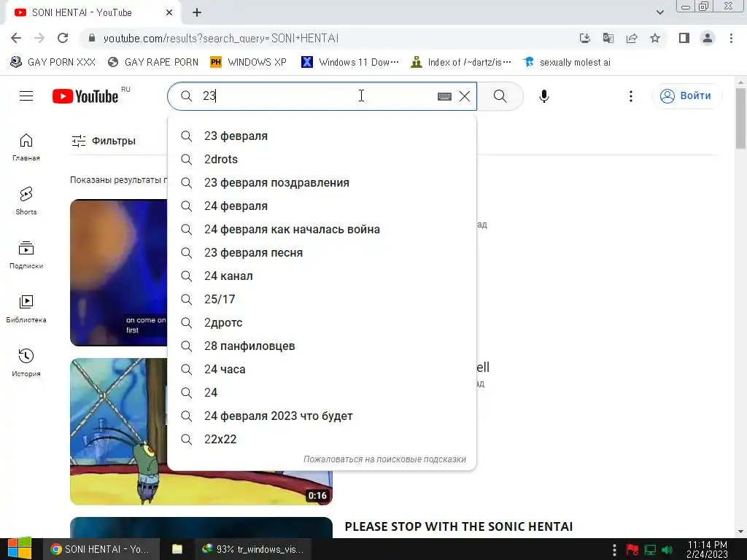Choose suggestion '25/17'

click(x=322, y=300)
